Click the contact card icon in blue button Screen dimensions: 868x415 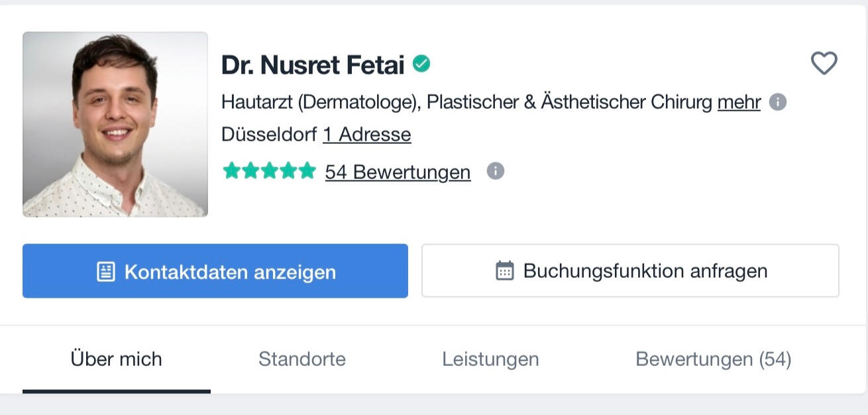click(x=106, y=271)
